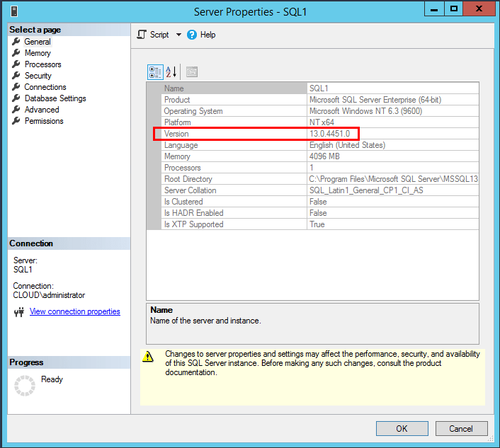Click the resize grip at dialog corner
Image resolution: width=500 pixels, height=448 pixels.
(x=490, y=439)
